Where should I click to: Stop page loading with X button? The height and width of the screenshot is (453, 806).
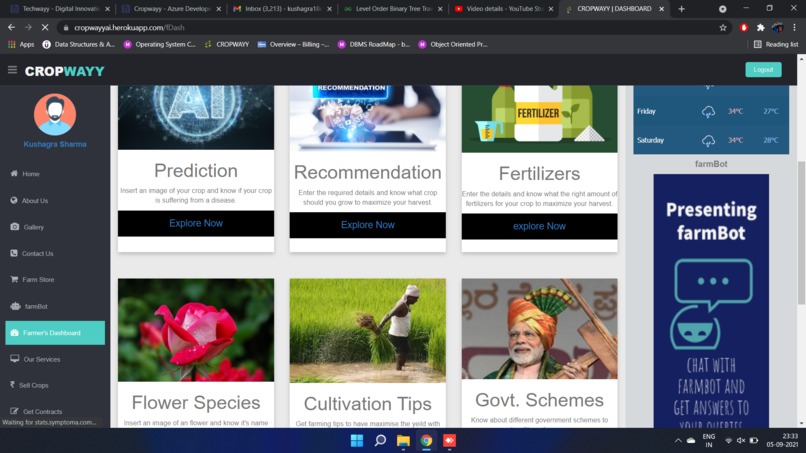[45, 27]
